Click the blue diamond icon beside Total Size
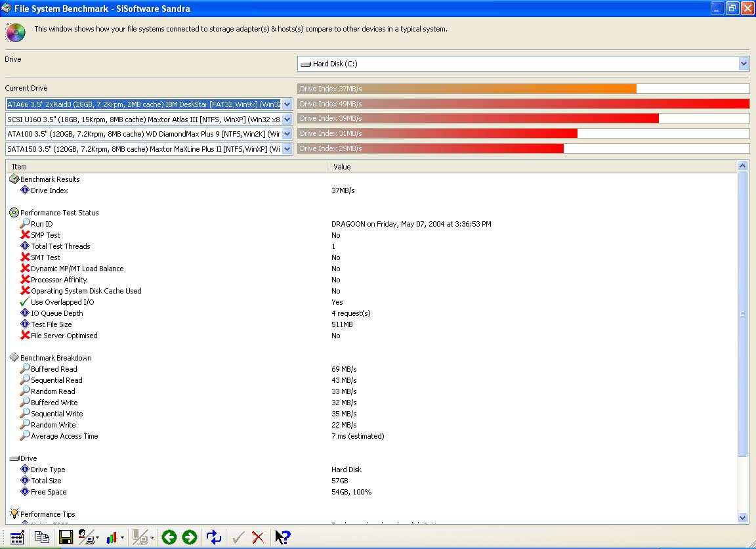756x549 pixels. click(24, 480)
